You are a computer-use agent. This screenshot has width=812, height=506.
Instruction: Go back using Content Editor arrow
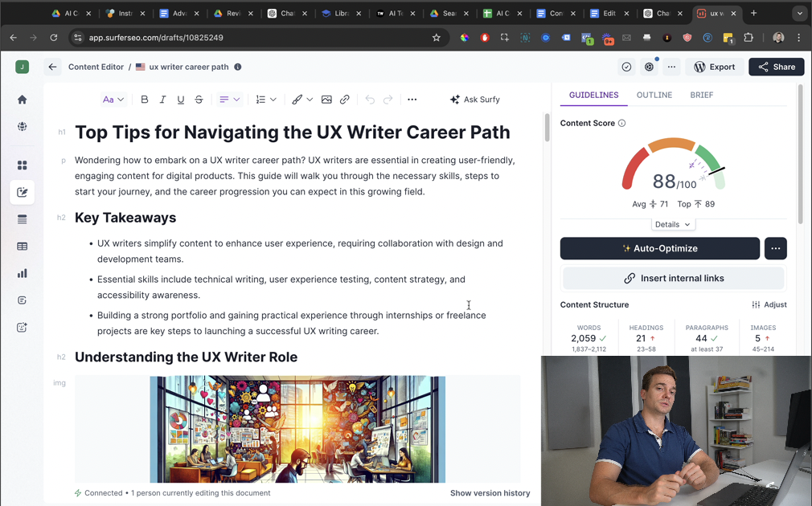(52, 67)
